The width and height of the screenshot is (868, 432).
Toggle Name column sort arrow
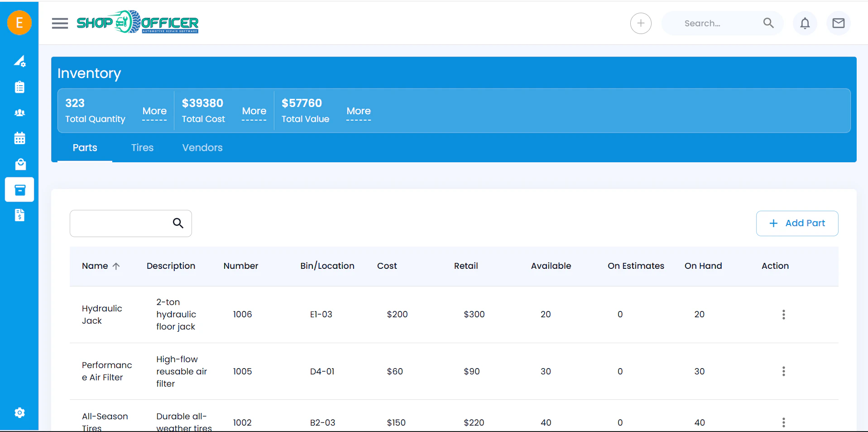pos(116,266)
